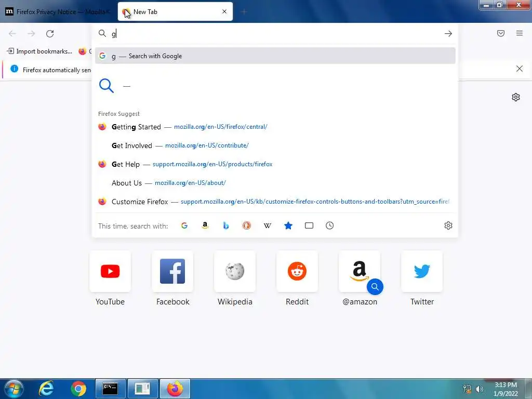Viewport: 532px width, 399px height.
Task: Open the network tray icon
Action: click(467, 389)
